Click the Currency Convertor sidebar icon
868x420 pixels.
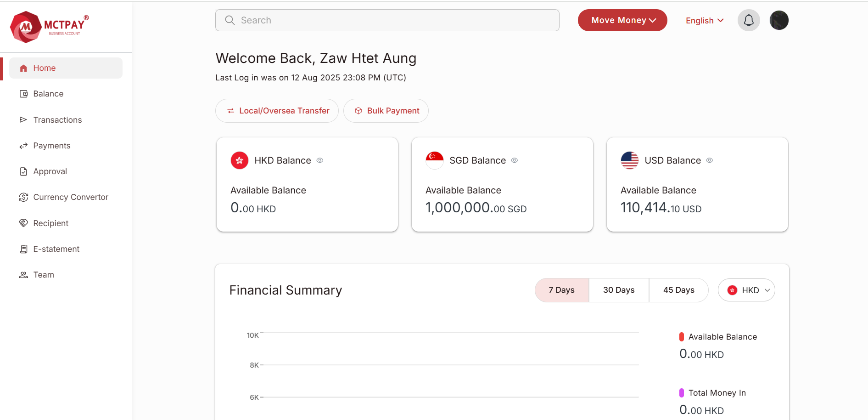coord(23,197)
